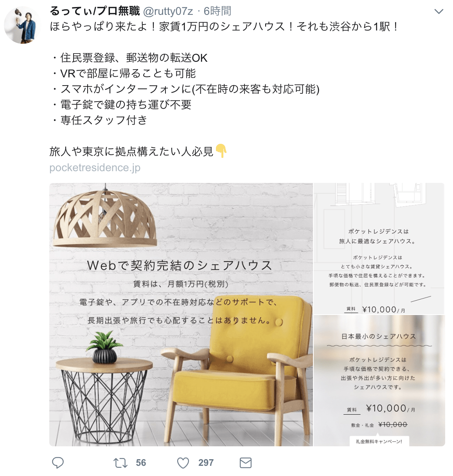Click the tweet's first line about 家賃1万円
The width and height of the screenshot is (453, 476).
(225, 27)
